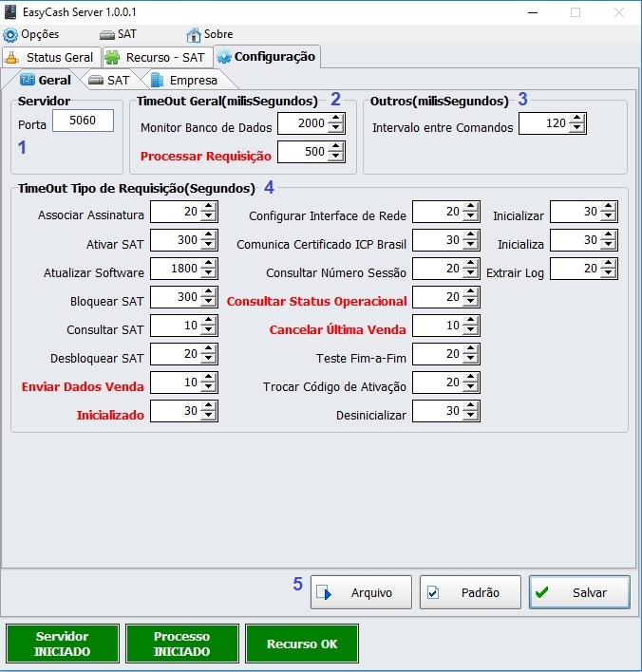Viewport: 642px width, 672px height.
Task: Select the SAT sub-tab with device icon
Action: (x=108, y=81)
